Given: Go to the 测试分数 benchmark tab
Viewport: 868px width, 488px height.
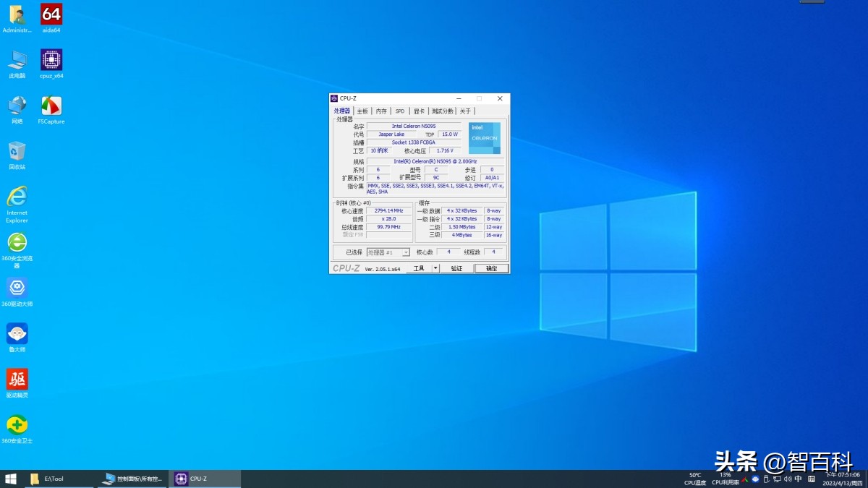Looking at the screenshot, I should [x=443, y=111].
